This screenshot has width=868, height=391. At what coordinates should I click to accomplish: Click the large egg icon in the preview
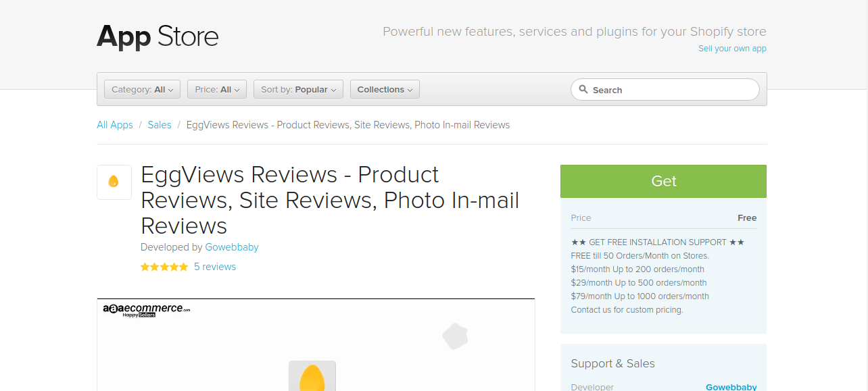point(312,376)
